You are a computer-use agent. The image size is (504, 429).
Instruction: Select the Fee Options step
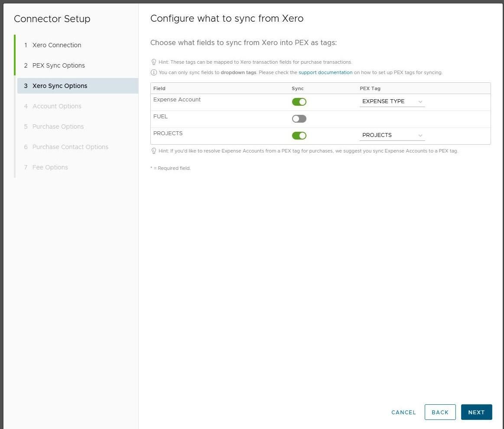(50, 167)
